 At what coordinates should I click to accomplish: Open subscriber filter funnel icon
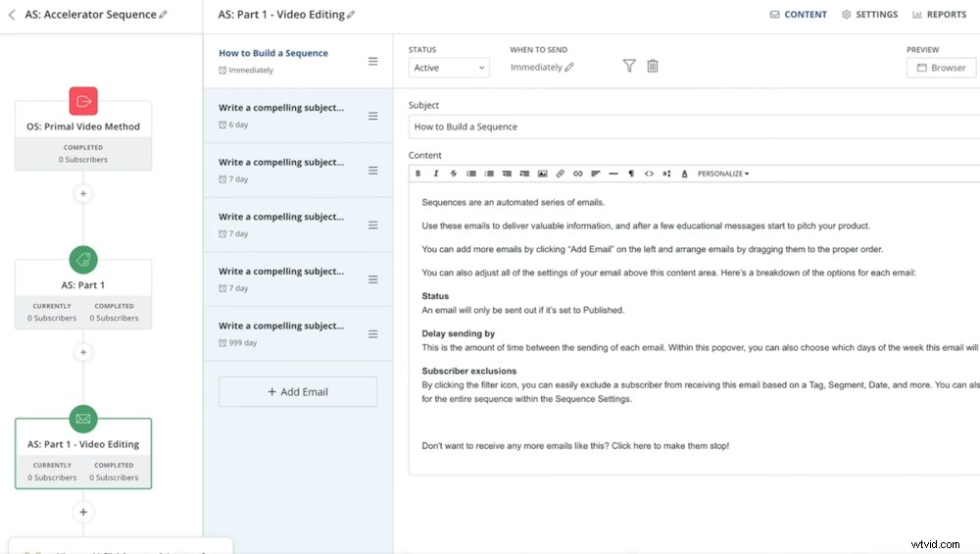click(629, 66)
